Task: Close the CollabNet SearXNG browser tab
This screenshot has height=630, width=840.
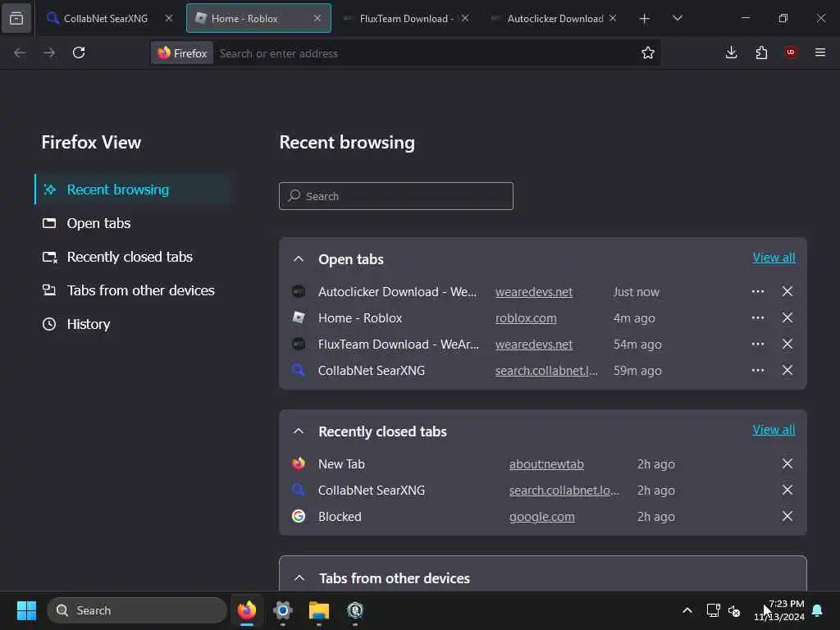Action: pyautogui.click(x=169, y=18)
